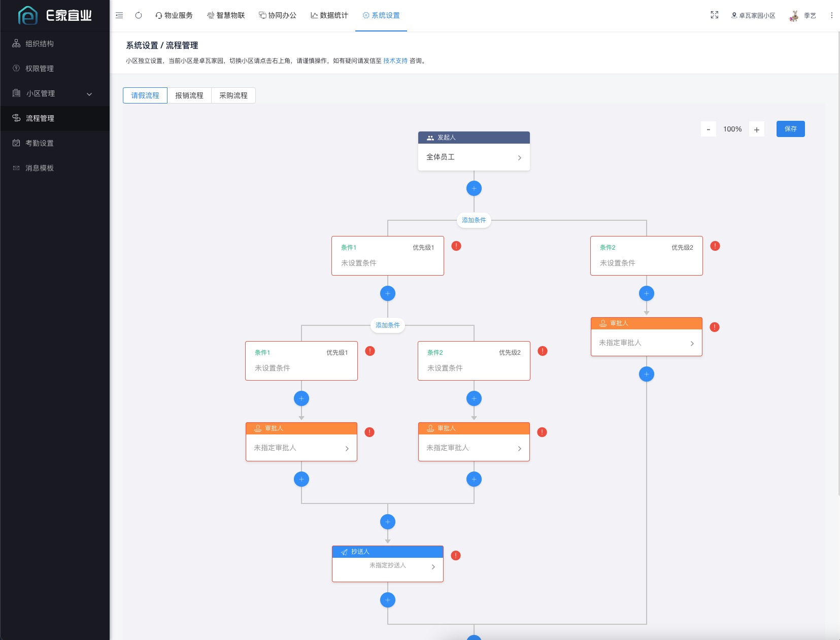Open the 组织结构 sidebar section
This screenshot has width=840, height=640.
38,43
